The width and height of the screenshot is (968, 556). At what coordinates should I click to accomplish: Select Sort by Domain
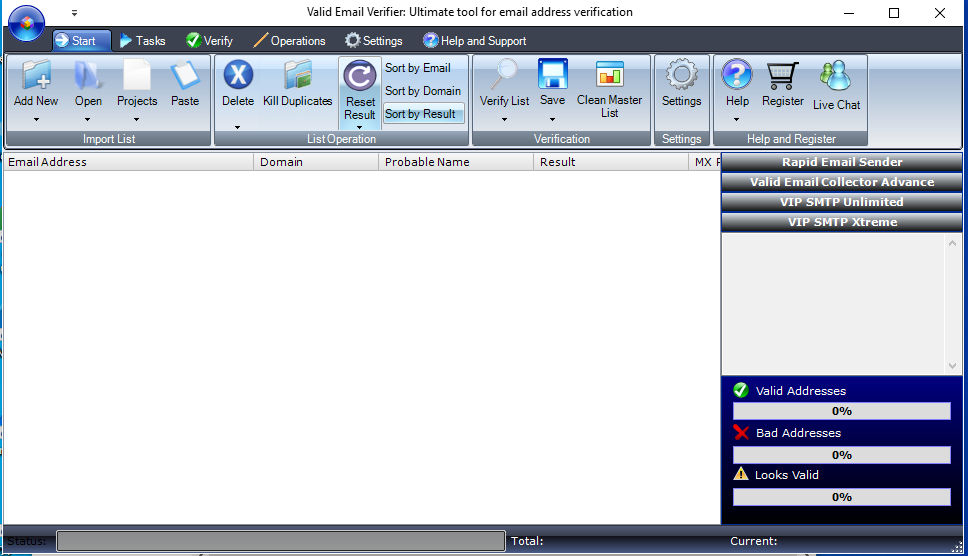coord(423,91)
